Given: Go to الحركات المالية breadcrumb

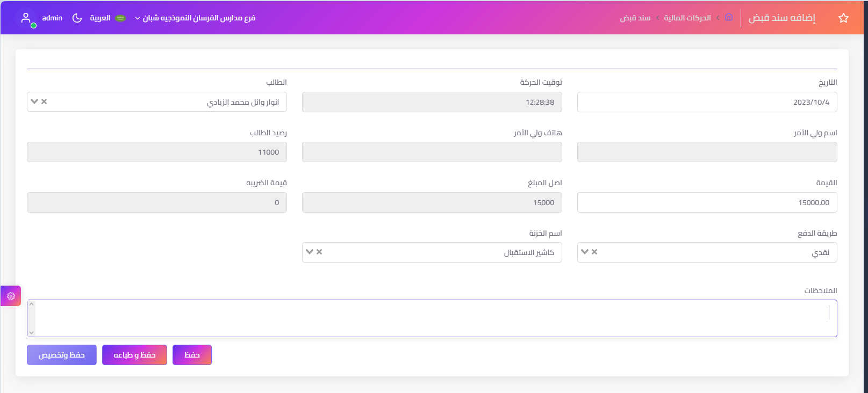Looking at the screenshot, I should pos(687,18).
